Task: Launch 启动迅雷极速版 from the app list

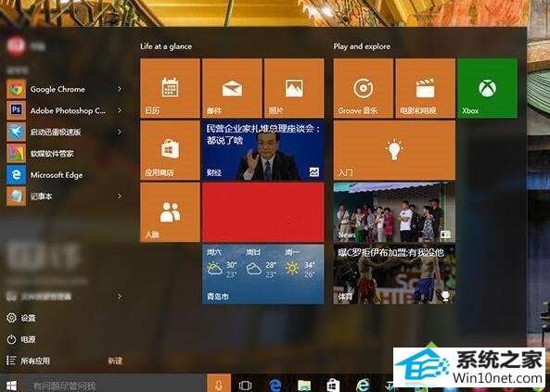Action: [x=58, y=132]
